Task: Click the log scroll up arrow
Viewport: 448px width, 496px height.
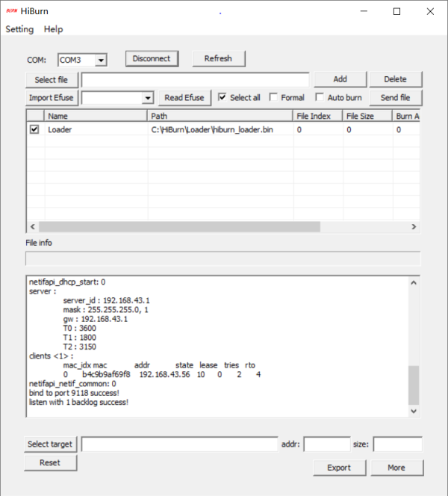Action: (414, 283)
